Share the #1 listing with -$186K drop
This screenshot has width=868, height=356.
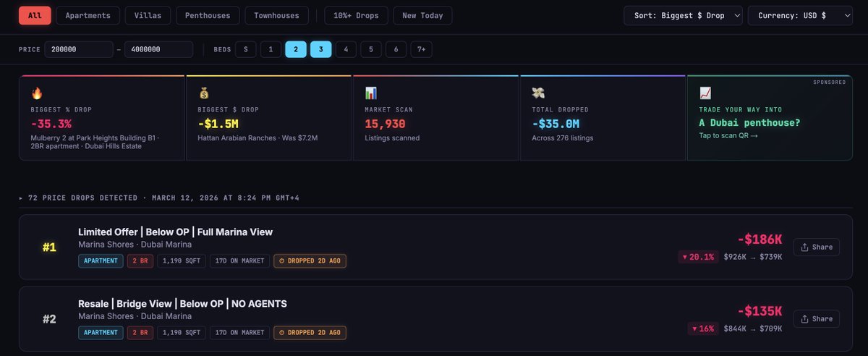[817, 247]
